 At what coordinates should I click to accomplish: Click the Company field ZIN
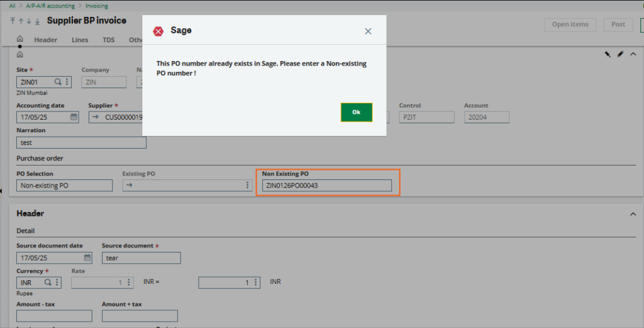click(x=104, y=82)
